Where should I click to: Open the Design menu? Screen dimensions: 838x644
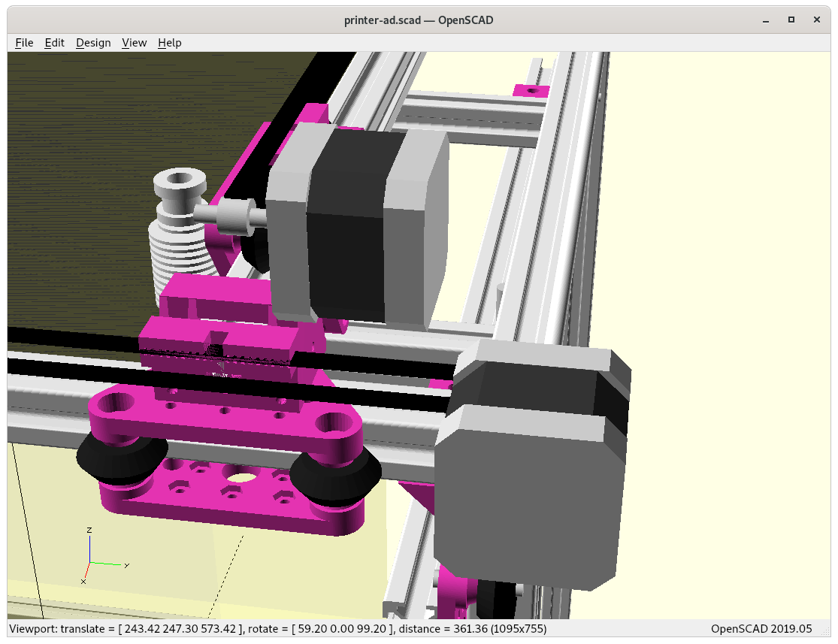93,43
